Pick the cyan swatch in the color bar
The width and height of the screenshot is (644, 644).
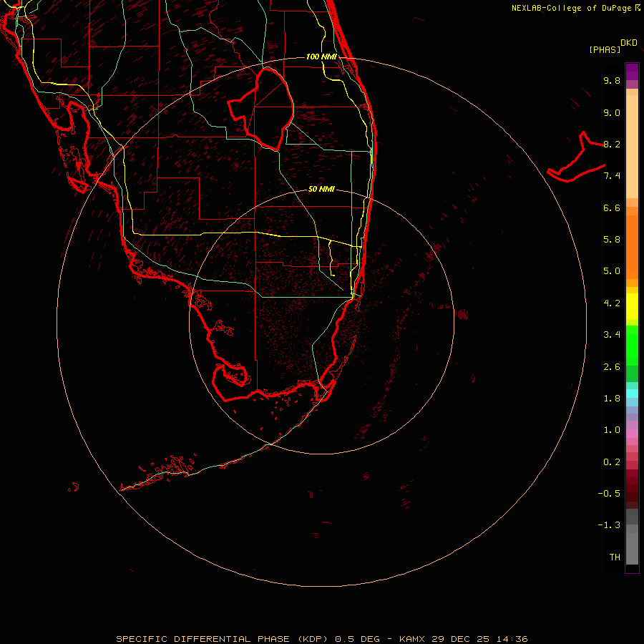pyautogui.click(x=632, y=394)
